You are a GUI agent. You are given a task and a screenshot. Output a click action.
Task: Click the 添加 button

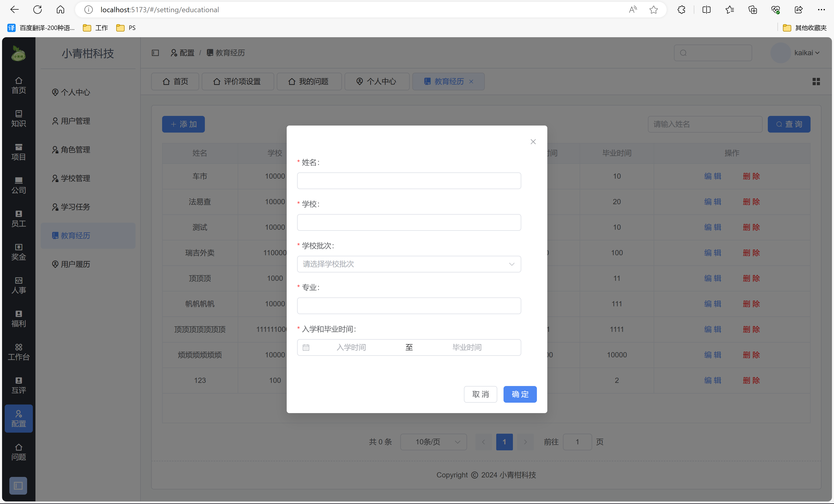click(183, 124)
